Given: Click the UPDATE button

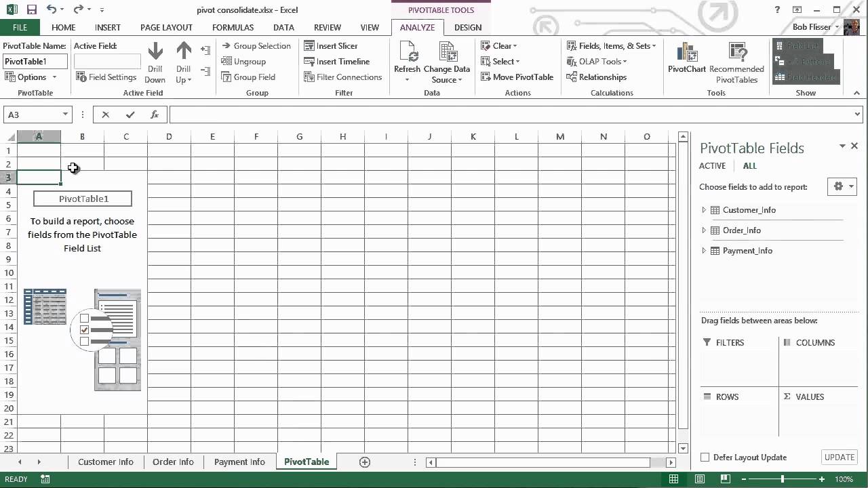Looking at the screenshot, I should tap(840, 457).
